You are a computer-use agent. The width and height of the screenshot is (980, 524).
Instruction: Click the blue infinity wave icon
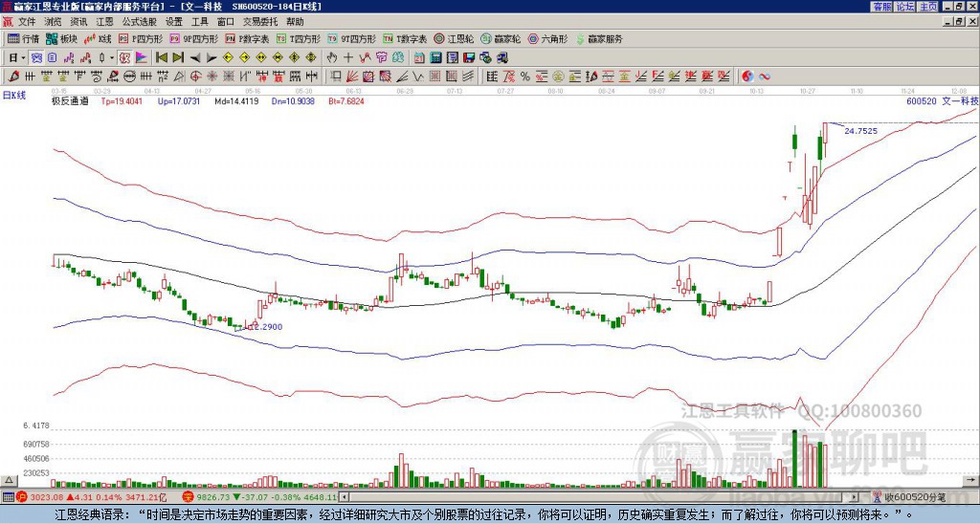coord(765,76)
